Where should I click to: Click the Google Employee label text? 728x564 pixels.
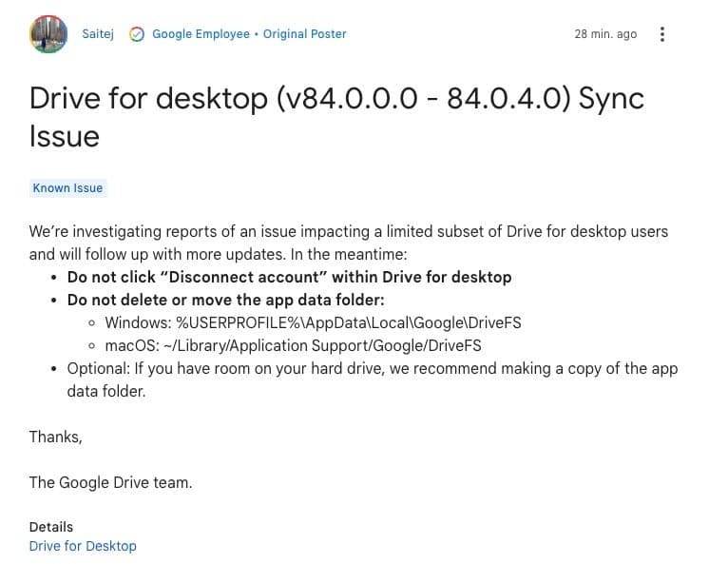click(201, 34)
